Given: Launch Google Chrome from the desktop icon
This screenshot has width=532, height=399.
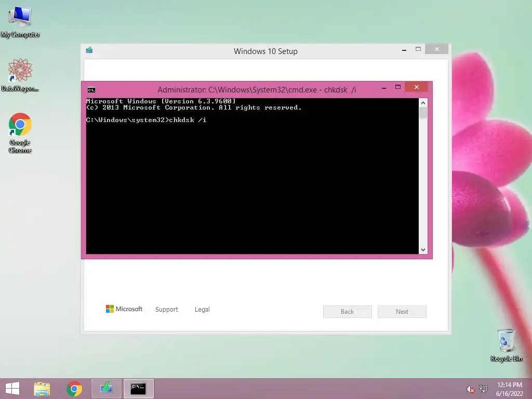Looking at the screenshot, I should (20, 132).
